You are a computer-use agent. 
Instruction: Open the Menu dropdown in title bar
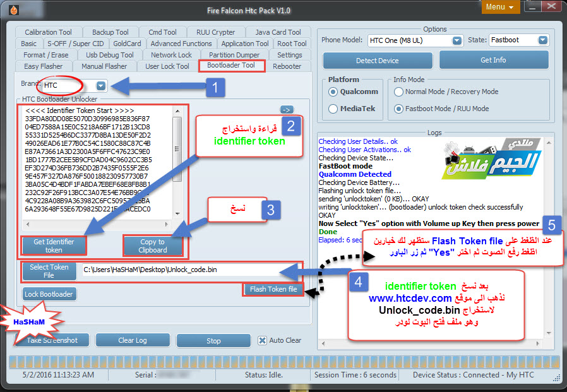(x=500, y=7)
